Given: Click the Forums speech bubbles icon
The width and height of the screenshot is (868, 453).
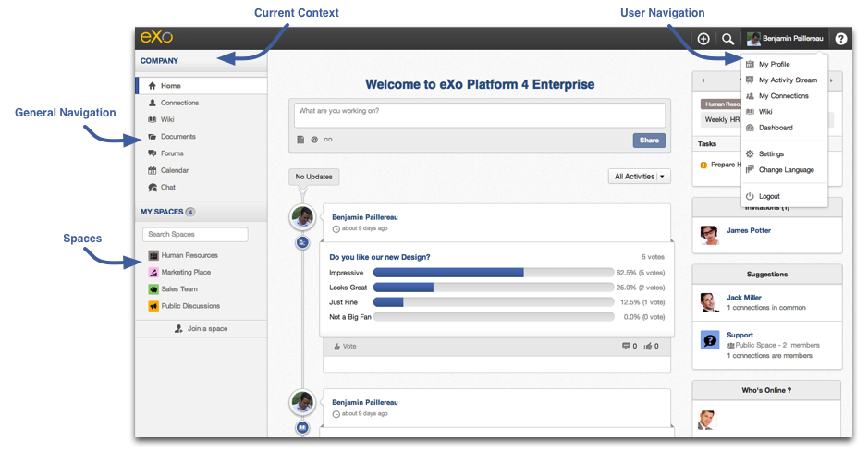Looking at the screenshot, I should click(153, 153).
